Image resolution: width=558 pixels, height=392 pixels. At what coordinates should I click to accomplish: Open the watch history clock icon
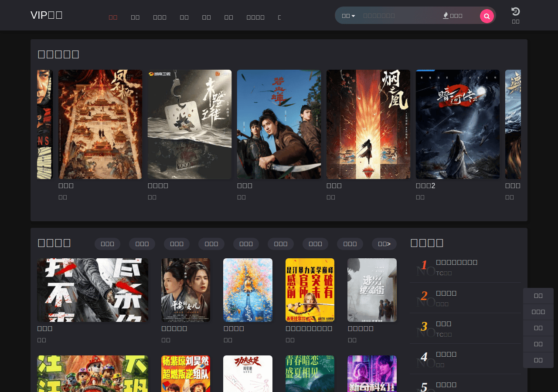[516, 12]
